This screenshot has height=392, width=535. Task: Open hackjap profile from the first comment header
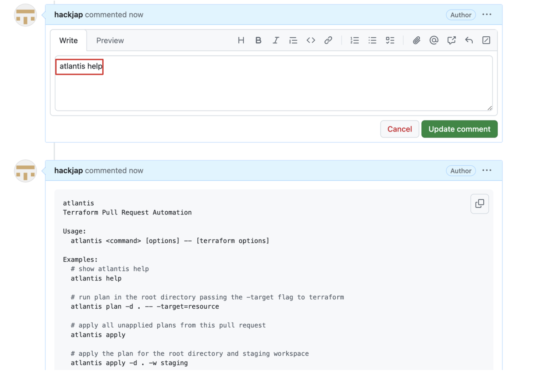pos(68,15)
